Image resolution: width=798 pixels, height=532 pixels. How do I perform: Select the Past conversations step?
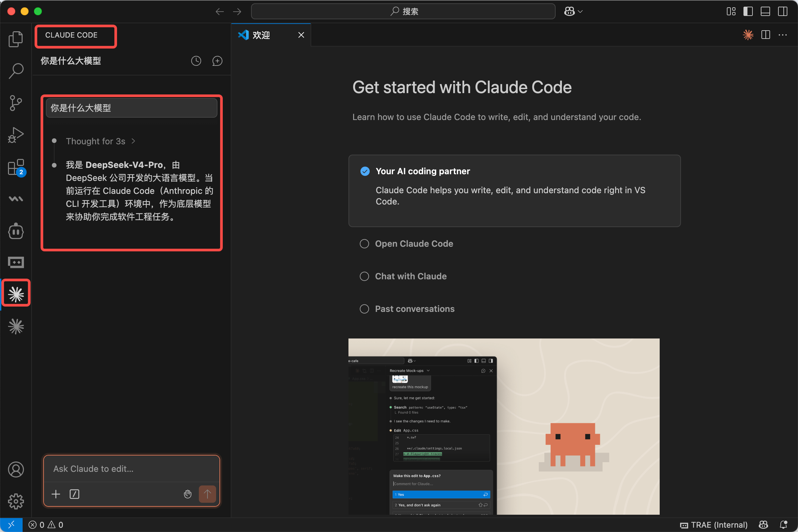(415, 309)
